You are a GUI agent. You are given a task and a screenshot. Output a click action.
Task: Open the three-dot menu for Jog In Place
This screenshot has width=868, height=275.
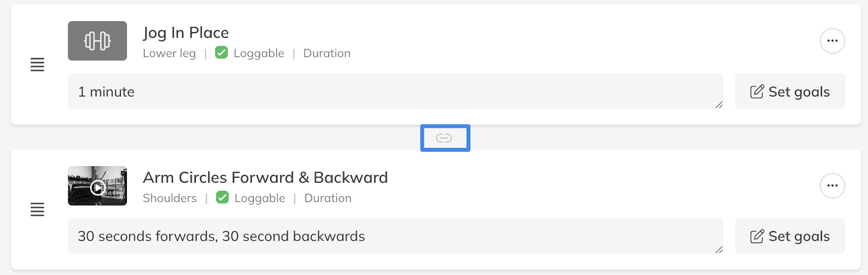(832, 41)
